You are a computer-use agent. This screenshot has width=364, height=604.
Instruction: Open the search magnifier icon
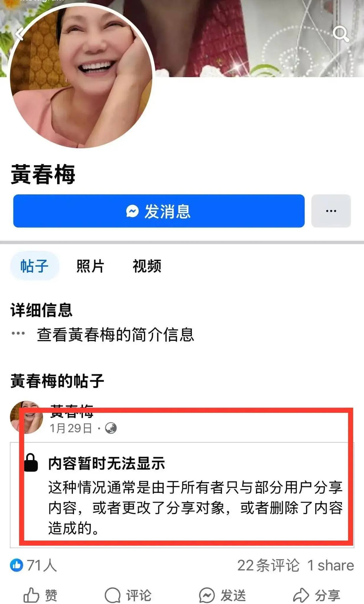tap(341, 34)
